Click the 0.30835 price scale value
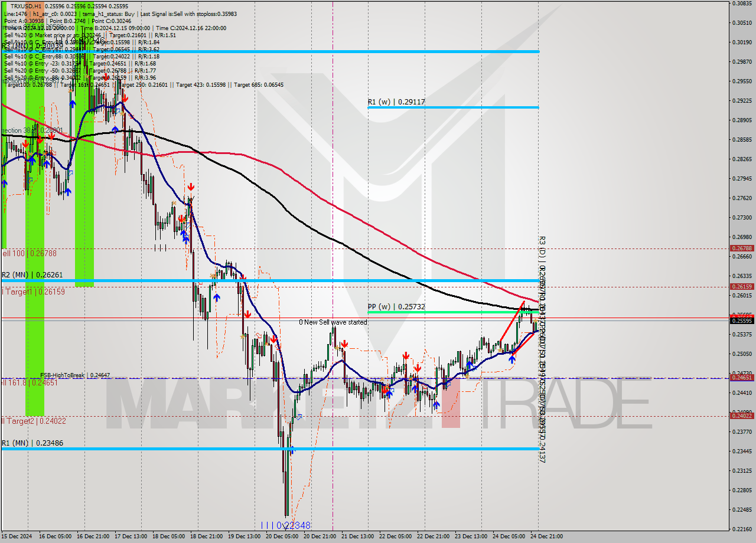 [742, 3]
